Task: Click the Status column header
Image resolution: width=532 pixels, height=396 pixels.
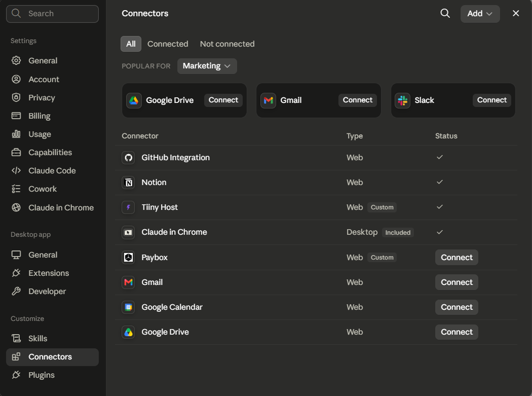Action: tap(446, 136)
